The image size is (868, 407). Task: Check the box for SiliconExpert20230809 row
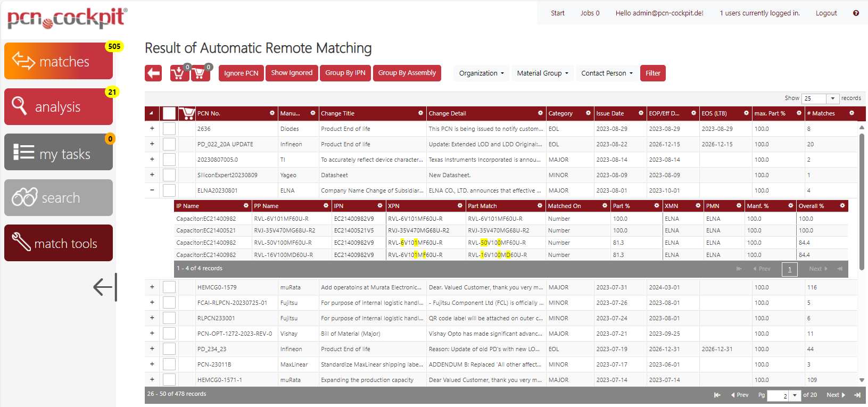tap(169, 175)
